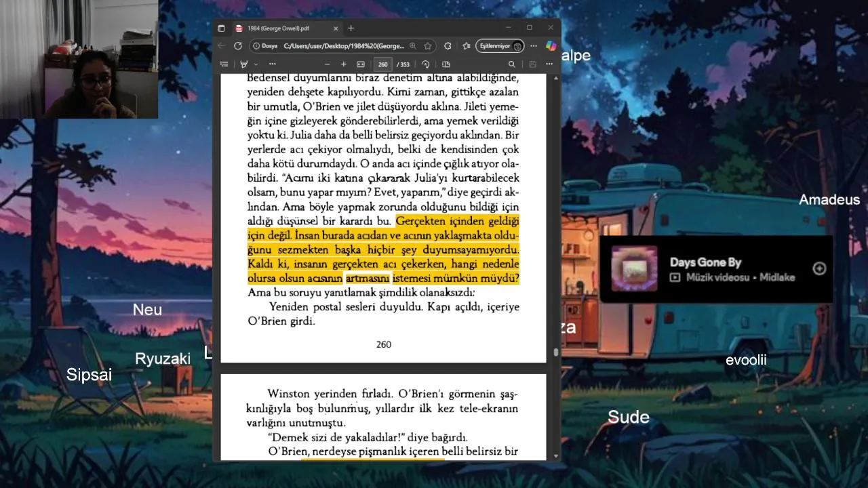Viewport: 868px width, 488px height.
Task: Zoom out of the PDF
Action: [x=326, y=64]
